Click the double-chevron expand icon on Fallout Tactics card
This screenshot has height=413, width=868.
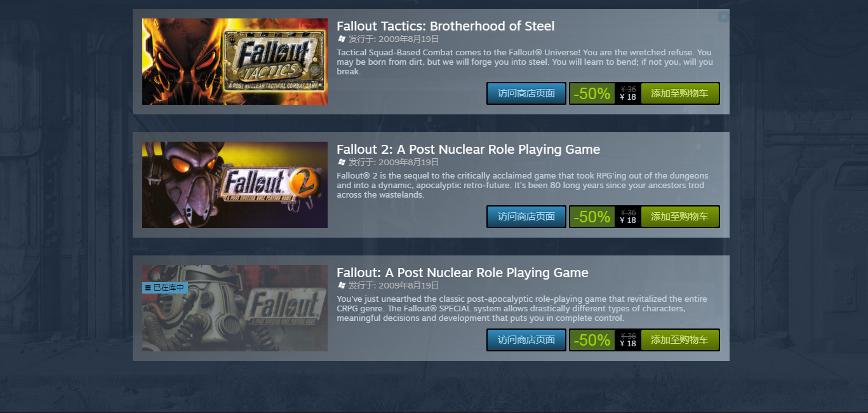(723, 17)
